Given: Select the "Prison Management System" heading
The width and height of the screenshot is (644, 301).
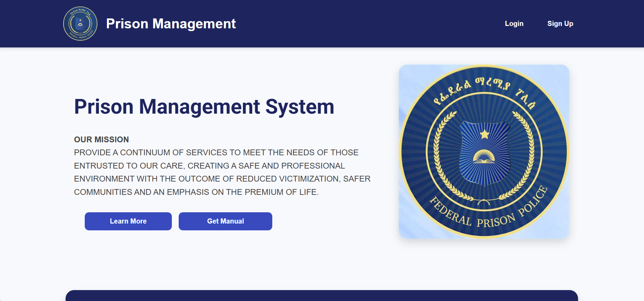Looking at the screenshot, I should point(204,106).
